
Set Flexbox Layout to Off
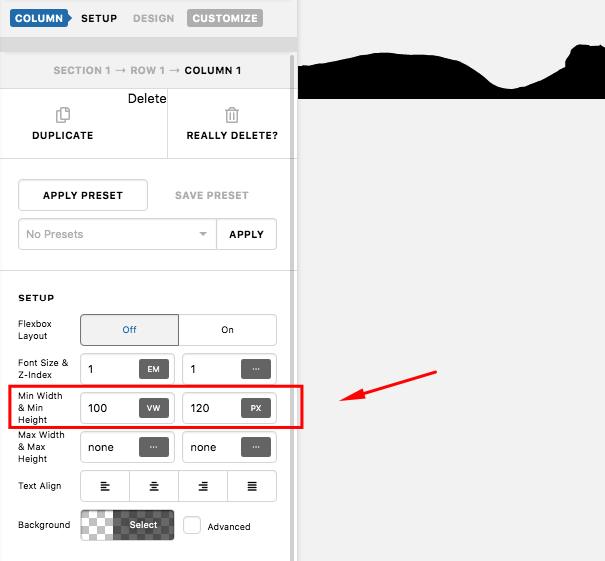[129, 330]
